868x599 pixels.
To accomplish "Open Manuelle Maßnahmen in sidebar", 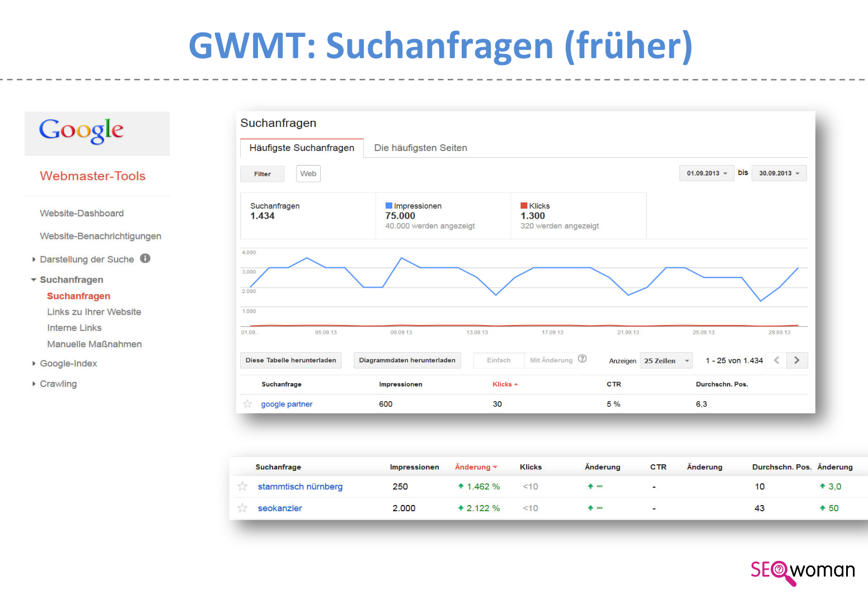I will 95,344.
